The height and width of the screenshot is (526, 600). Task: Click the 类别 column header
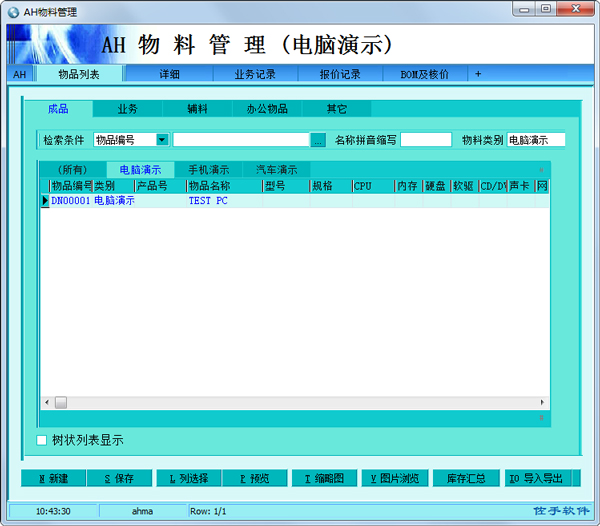tap(114, 186)
